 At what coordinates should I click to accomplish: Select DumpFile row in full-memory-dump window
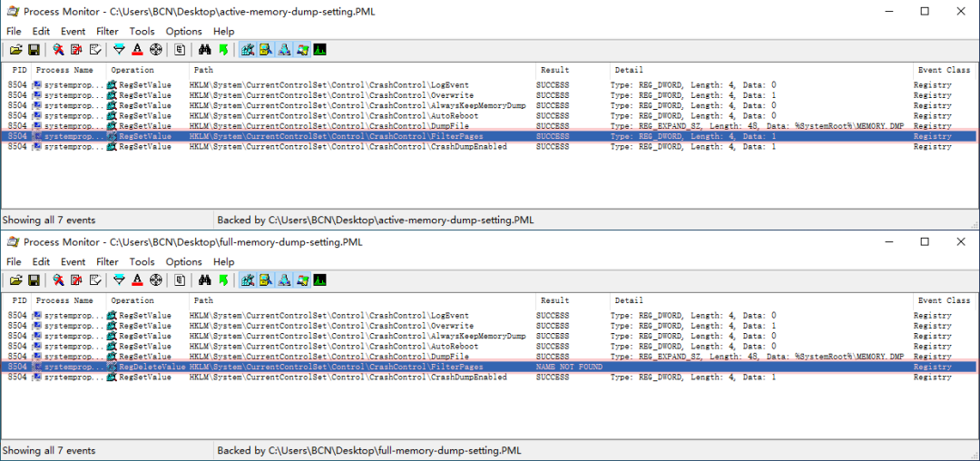(x=489, y=356)
